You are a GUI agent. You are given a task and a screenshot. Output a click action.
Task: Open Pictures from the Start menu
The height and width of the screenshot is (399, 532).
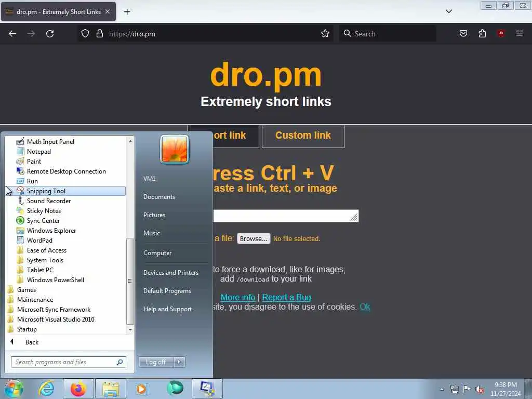tap(154, 215)
